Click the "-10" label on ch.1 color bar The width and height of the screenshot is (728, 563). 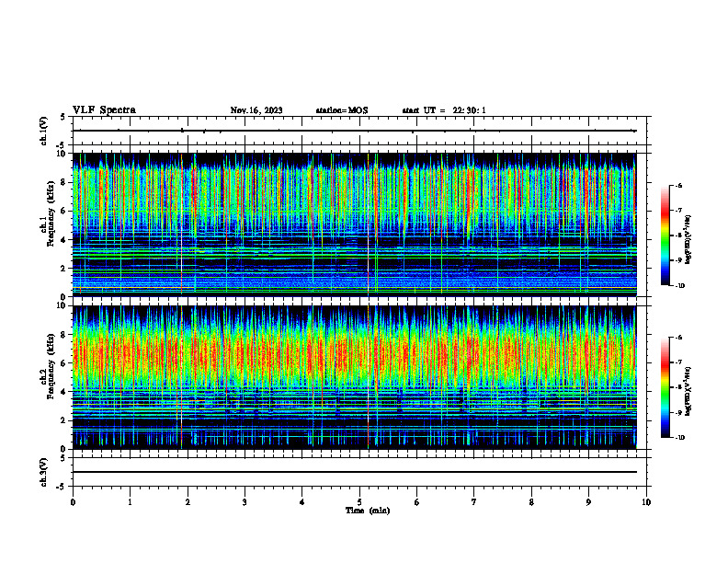coord(679,286)
